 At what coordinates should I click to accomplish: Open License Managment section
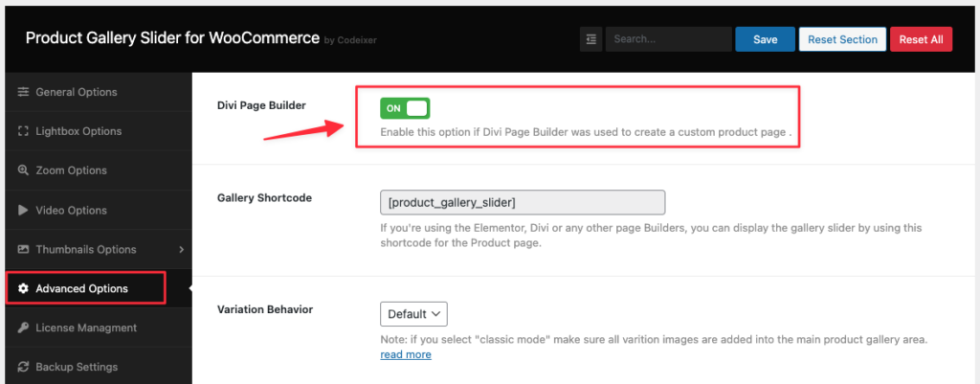(99, 328)
